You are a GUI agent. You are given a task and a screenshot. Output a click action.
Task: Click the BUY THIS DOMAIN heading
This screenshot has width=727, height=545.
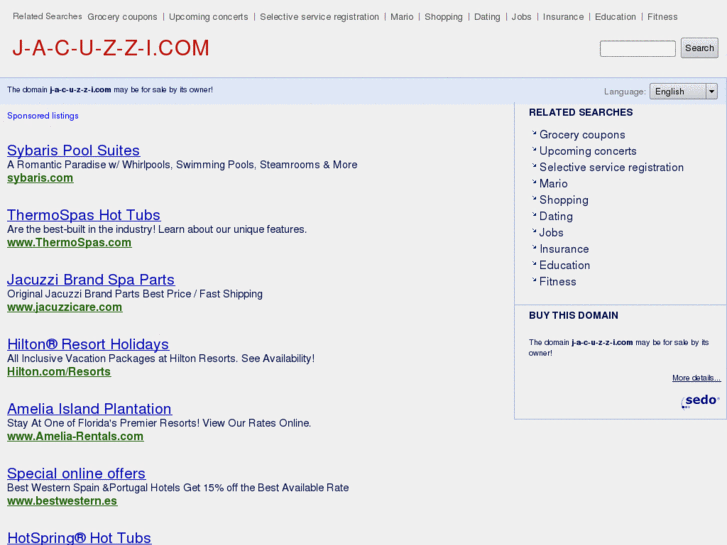(x=574, y=315)
